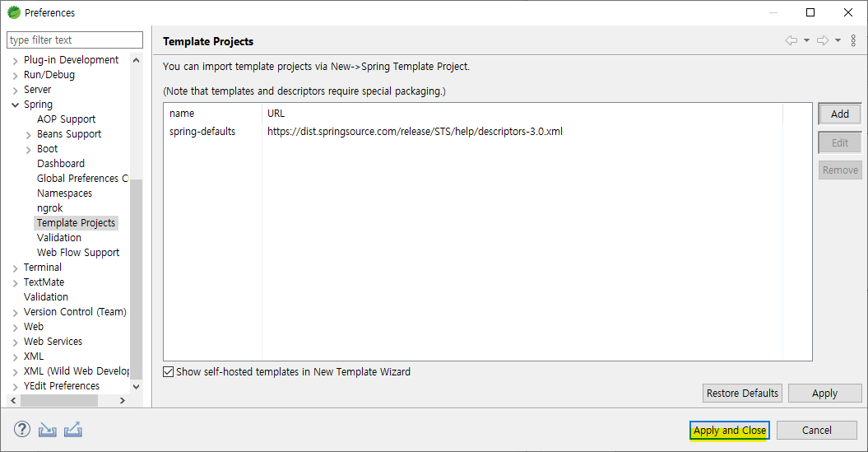Expand the Version Control (Team) node
The image size is (868, 452).
pos(16,313)
